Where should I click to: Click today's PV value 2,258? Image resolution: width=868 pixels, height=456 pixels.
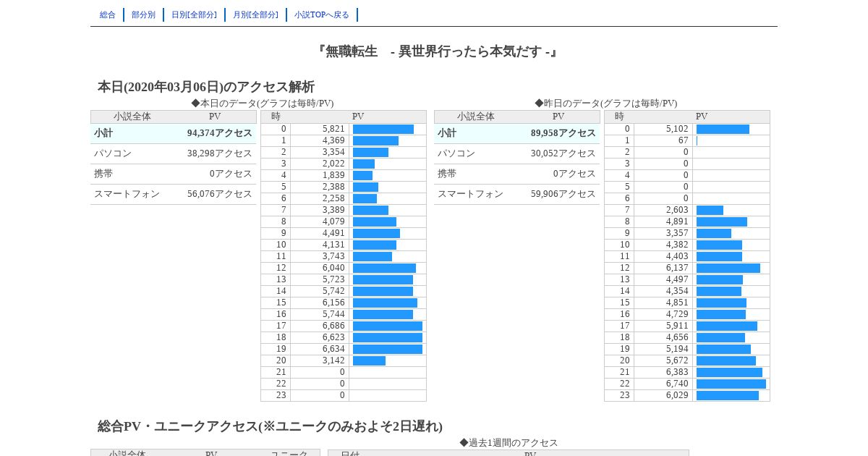coord(333,198)
